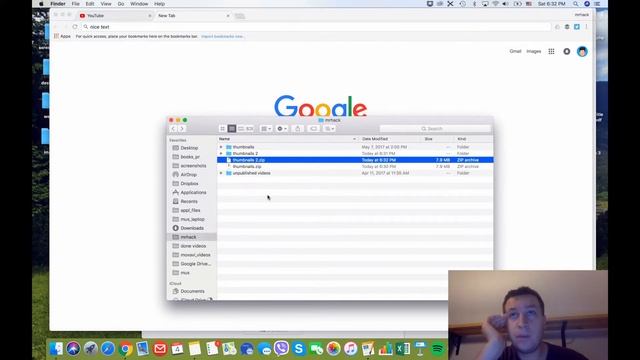Switch Finder to icon view
This screenshot has height=360, width=640.
pyautogui.click(x=222, y=129)
